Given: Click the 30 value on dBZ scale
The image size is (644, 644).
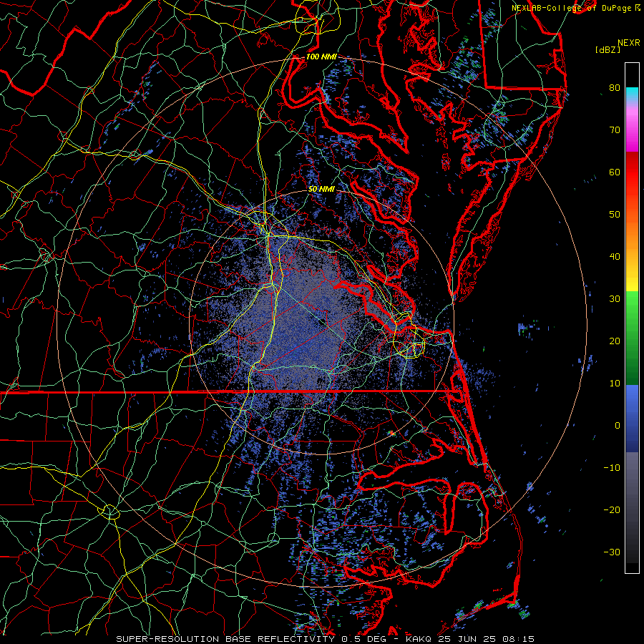Looking at the screenshot, I should pyautogui.click(x=615, y=299).
